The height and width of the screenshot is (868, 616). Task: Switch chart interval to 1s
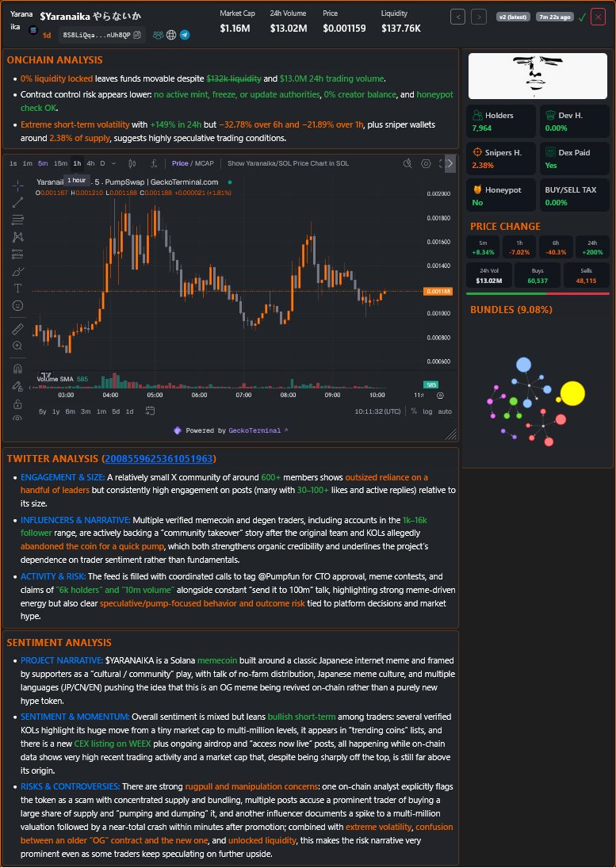13,163
